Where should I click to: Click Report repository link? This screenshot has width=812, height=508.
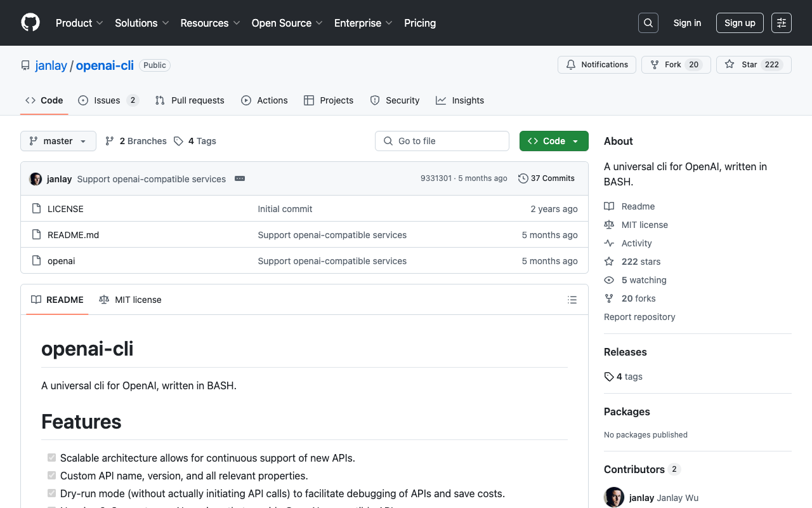(639, 317)
